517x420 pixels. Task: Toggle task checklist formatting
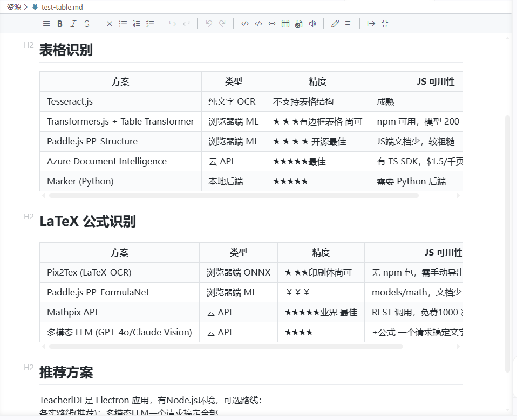[150, 24]
